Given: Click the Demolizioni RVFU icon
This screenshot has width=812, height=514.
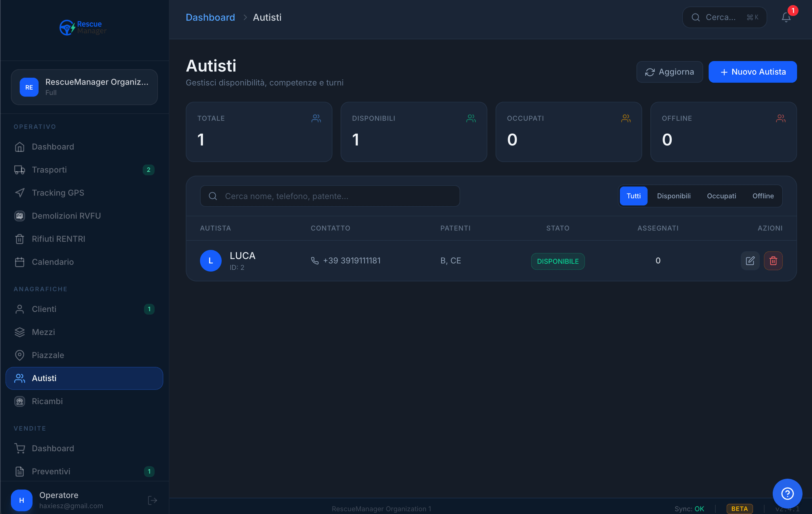Looking at the screenshot, I should click(20, 215).
